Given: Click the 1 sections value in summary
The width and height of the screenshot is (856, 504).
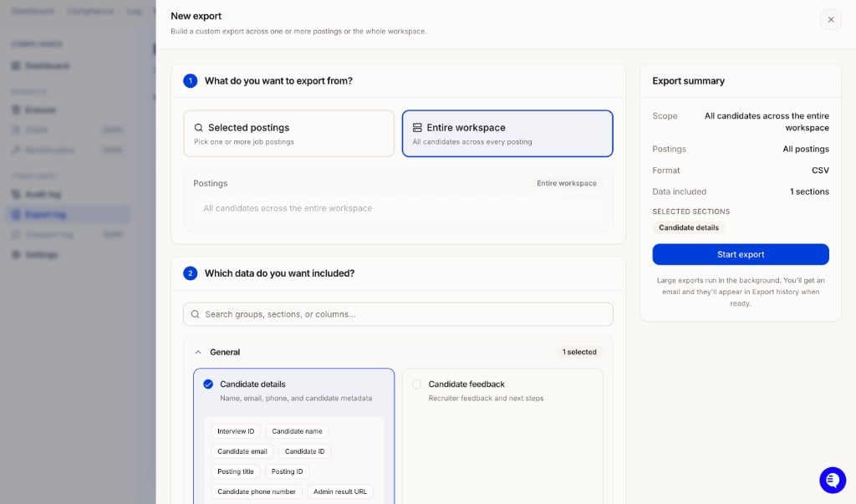Looking at the screenshot, I should 809,191.
